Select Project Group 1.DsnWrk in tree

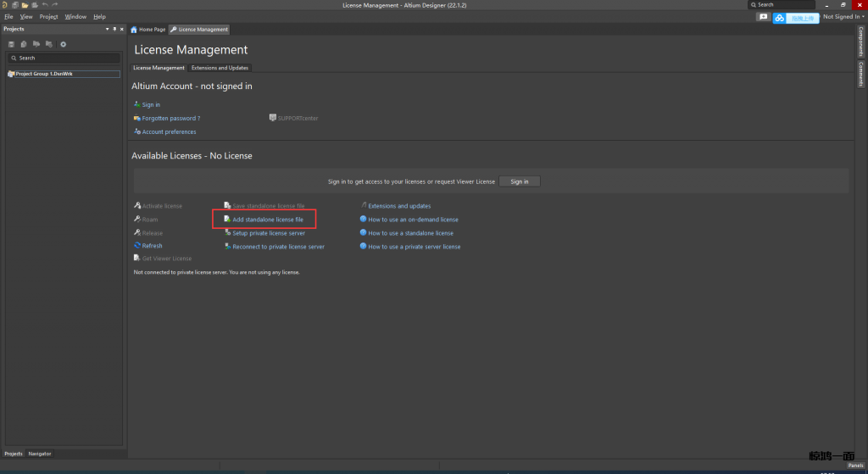coord(43,74)
